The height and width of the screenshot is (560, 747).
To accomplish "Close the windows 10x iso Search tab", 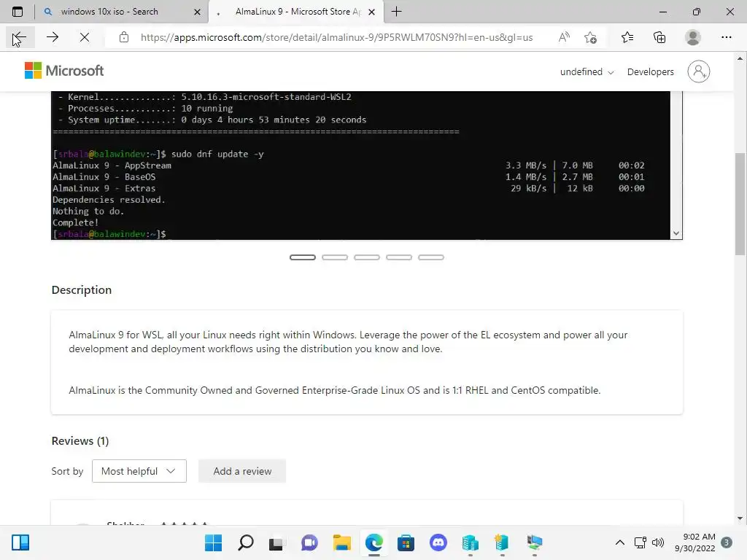I will [x=197, y=12].
